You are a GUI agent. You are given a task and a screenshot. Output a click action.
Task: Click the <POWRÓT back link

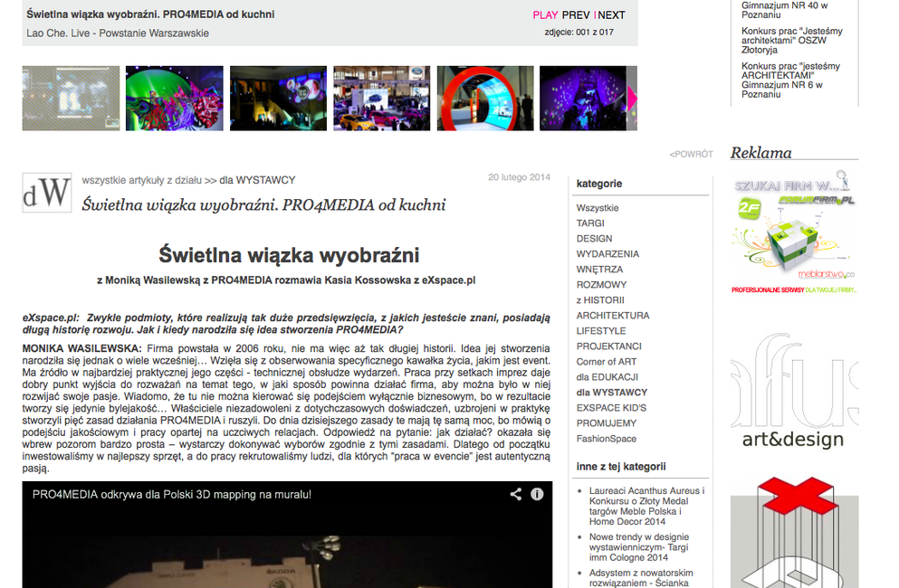(692, 154)
